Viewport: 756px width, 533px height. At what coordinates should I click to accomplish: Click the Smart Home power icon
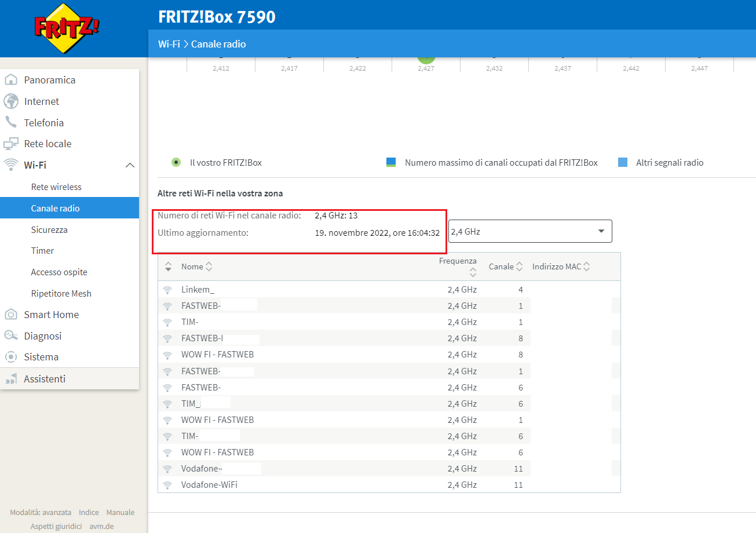tap(11, 315)
